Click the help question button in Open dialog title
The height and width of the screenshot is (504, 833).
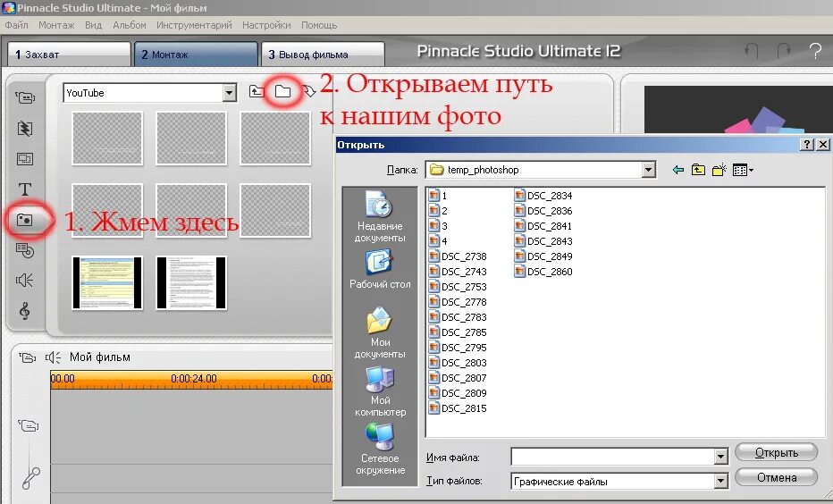point(806,145)
